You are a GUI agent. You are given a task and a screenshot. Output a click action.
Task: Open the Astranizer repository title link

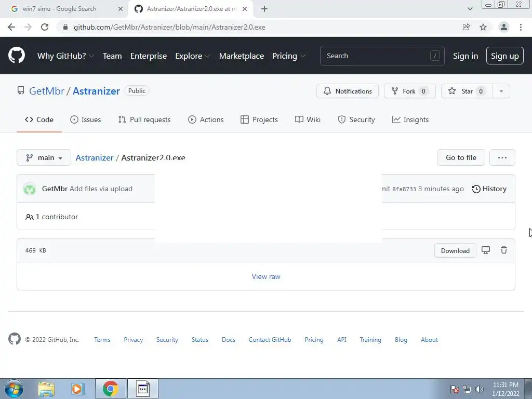point(96,91)
